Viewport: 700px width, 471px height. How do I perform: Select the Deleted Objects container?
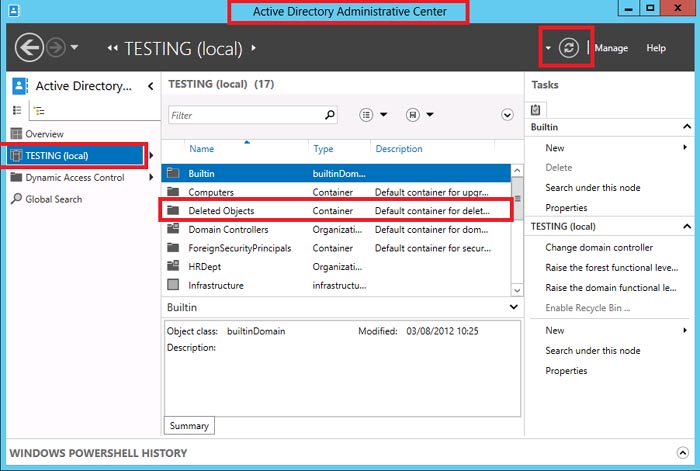point(336,211)
